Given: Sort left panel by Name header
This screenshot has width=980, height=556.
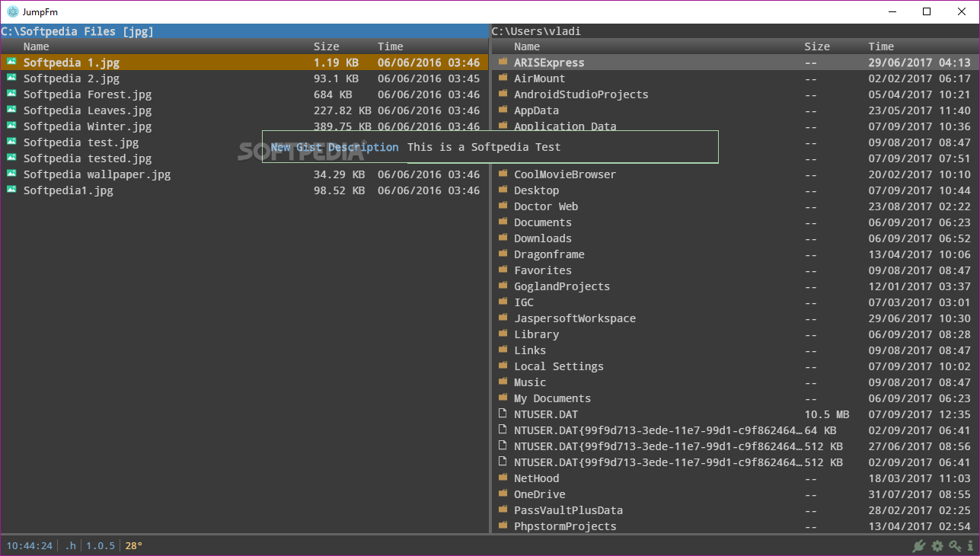Looking at the screenshot, I should [x=37, y=46].
